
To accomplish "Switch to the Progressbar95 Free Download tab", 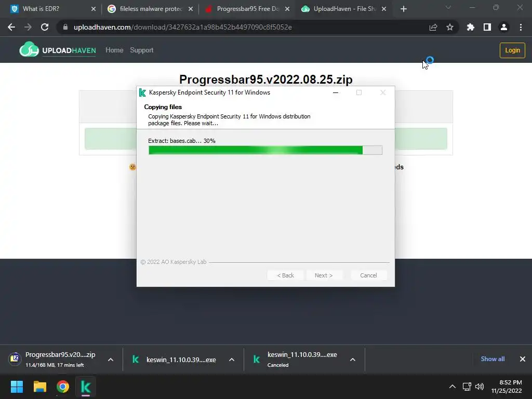I will [x=248, y=9].
